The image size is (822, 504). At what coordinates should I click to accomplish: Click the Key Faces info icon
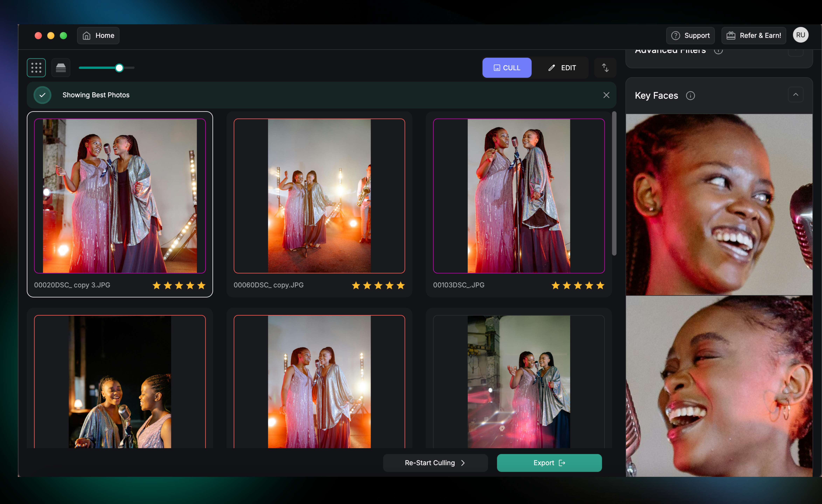click(690, 96)
